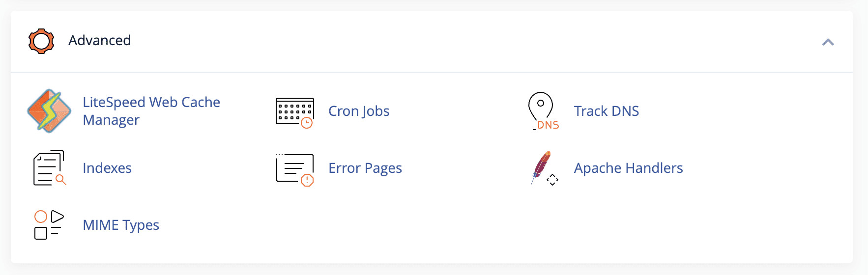Click the Advanced section heading text

coord(100,40)
